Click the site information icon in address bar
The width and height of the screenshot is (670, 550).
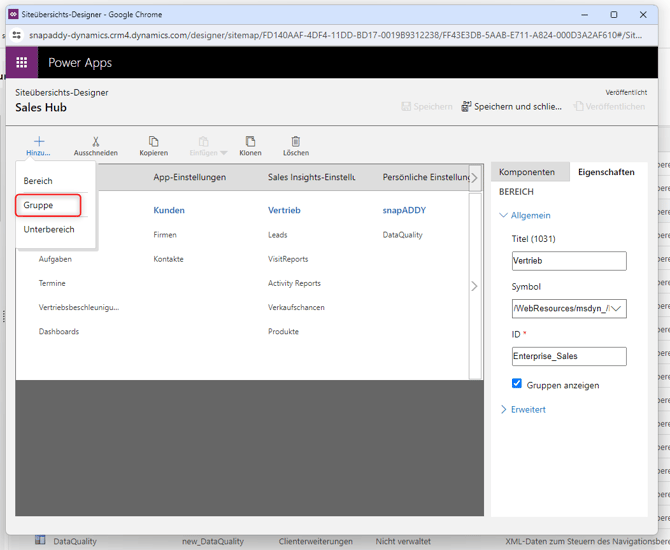tap(17, 34)
